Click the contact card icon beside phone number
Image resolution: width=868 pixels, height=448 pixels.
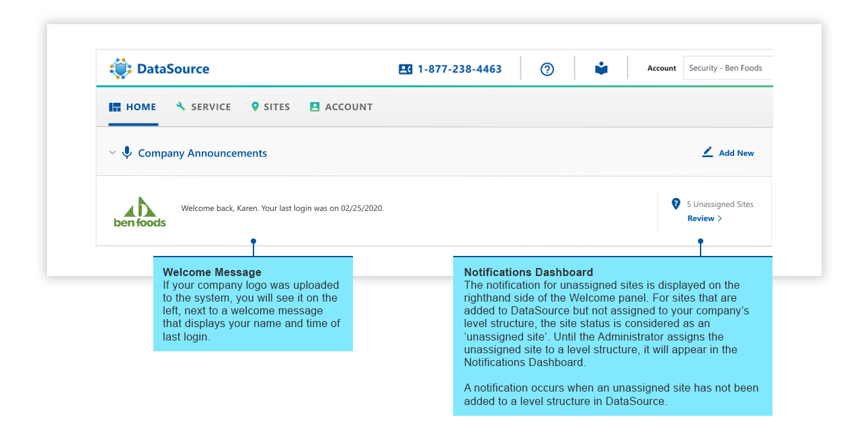click(x=405, y=69)
